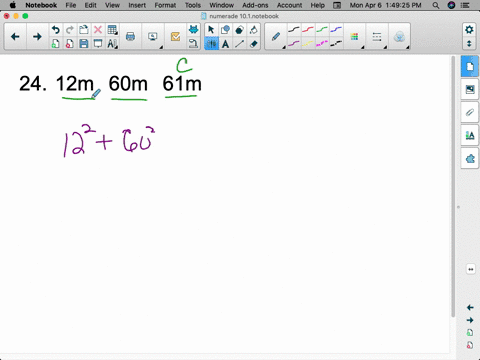Open the document camera icon
This screenshot has width=480, height=360.
[x=193, y=44]
